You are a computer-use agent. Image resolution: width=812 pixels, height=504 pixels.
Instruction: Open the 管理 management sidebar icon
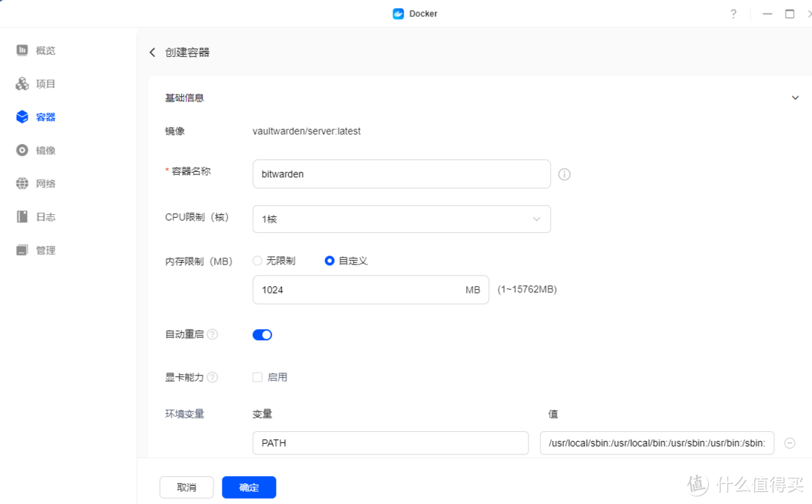[x=22, y=250]
